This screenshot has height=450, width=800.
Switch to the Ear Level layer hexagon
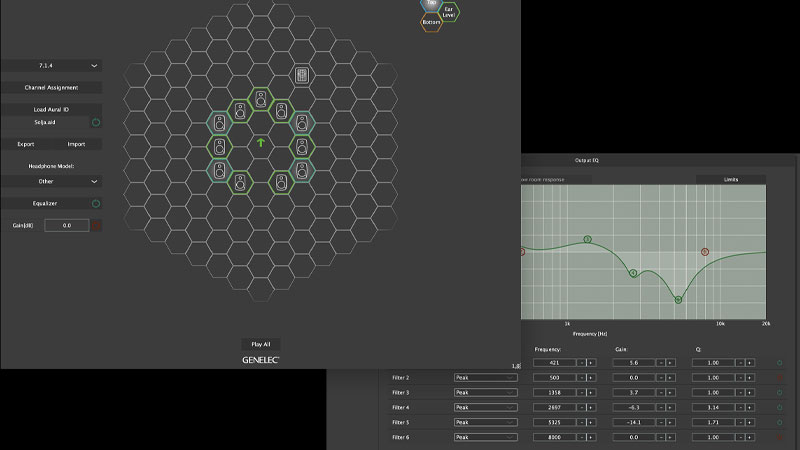click(x=448, y=12)
